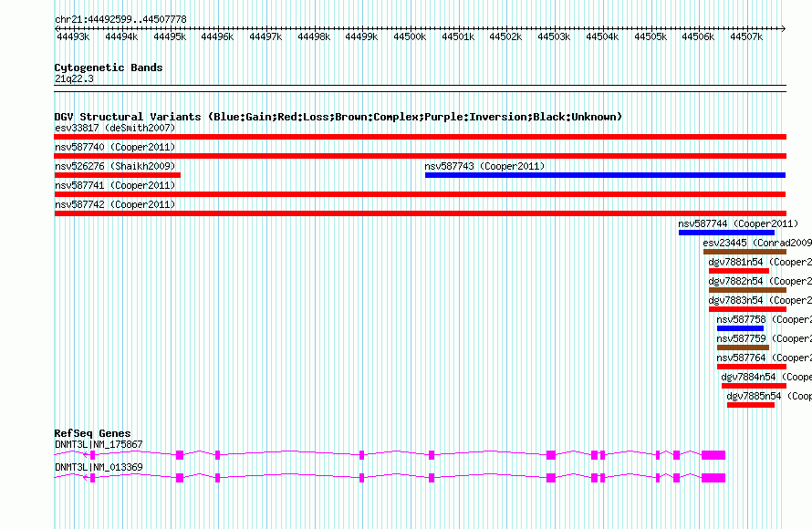Click the blue nsv587744 variant bar
812x529 pixels.
click(x=725, y=233)
